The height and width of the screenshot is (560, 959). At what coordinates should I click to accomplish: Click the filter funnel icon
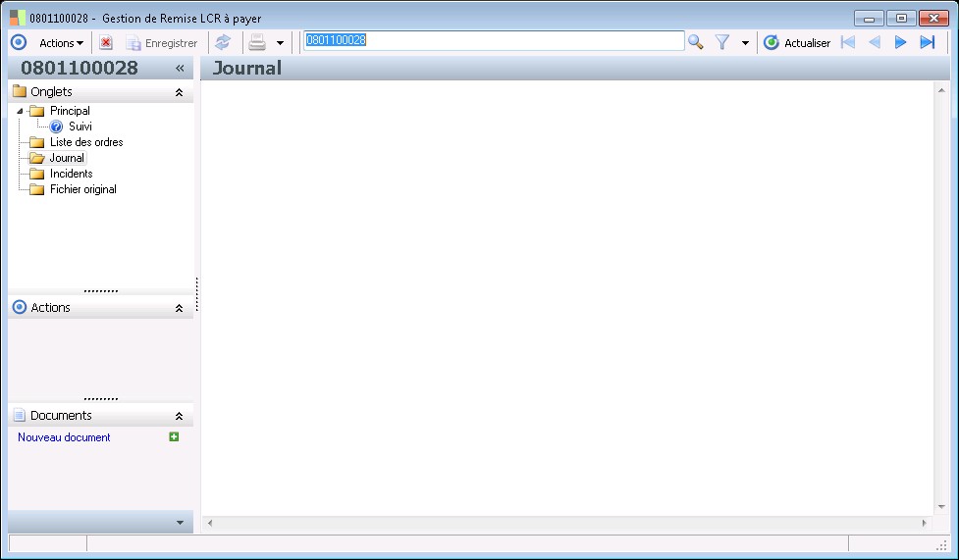click(x=722, y=42)
